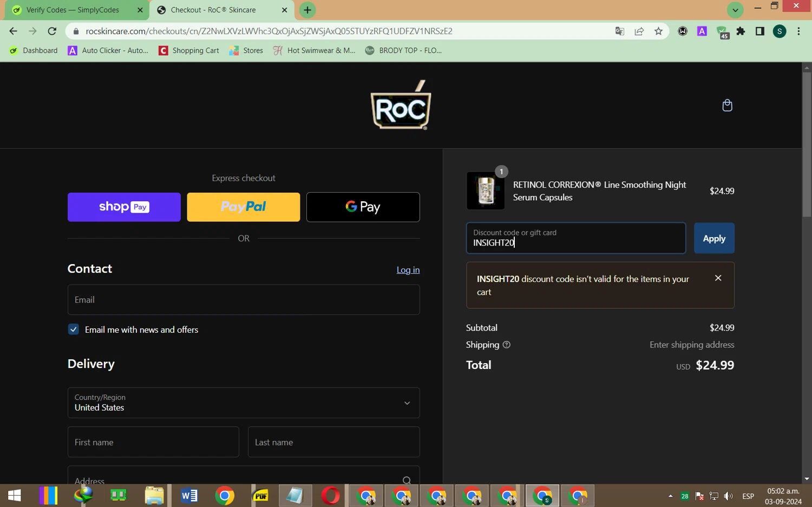Open the shopping bag cart icon
The width and height of the screenshot is (812, 507).
727,105
